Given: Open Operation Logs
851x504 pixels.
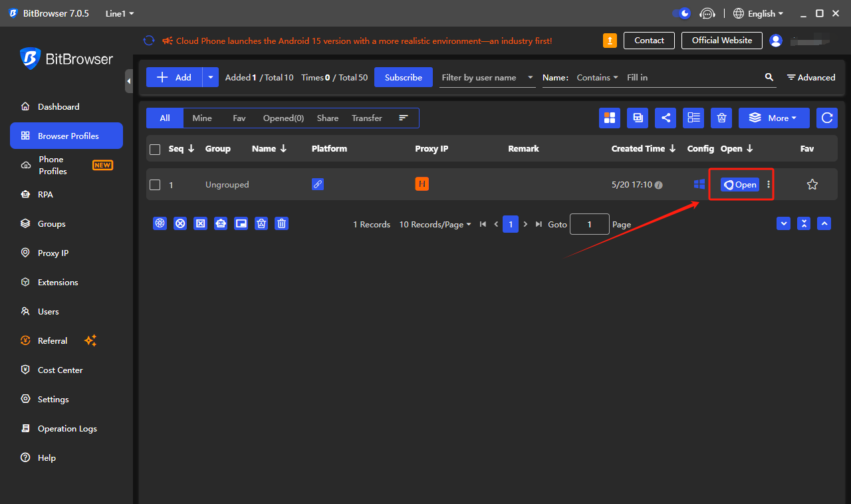Looking at the screenshot, I should click(66, 428).
